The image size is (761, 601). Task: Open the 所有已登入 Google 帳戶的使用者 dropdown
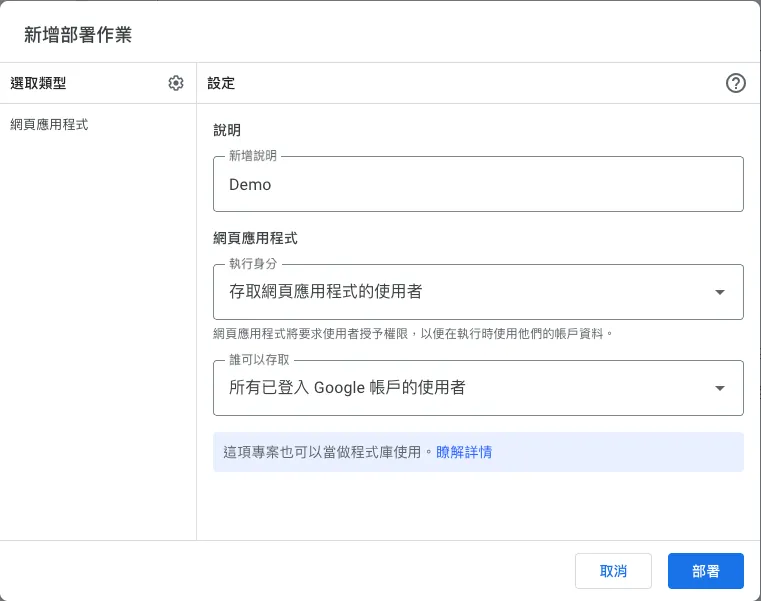[460, 388]
